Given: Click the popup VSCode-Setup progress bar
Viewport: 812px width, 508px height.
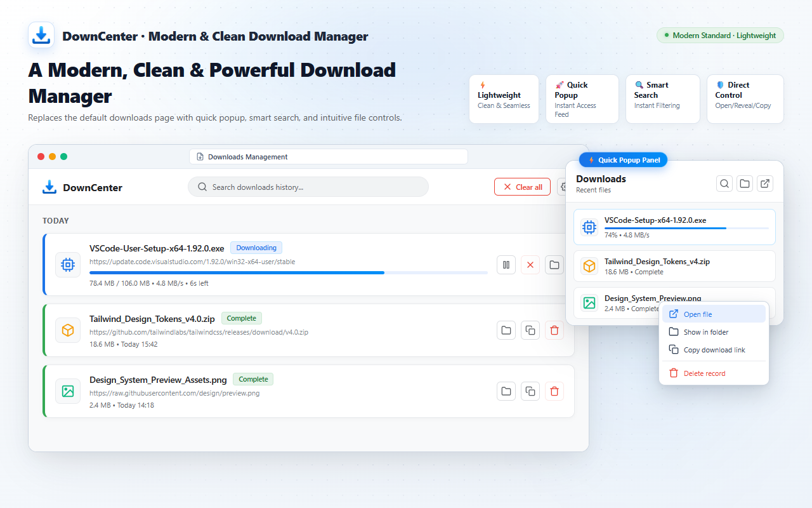Looking at the screenshot, I should 686,228.
